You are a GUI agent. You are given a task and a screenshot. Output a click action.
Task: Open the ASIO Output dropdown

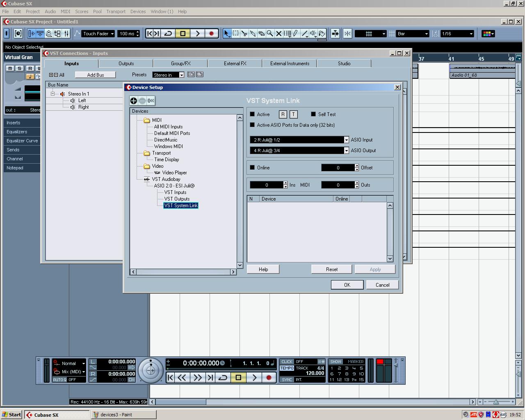point(346,151)
